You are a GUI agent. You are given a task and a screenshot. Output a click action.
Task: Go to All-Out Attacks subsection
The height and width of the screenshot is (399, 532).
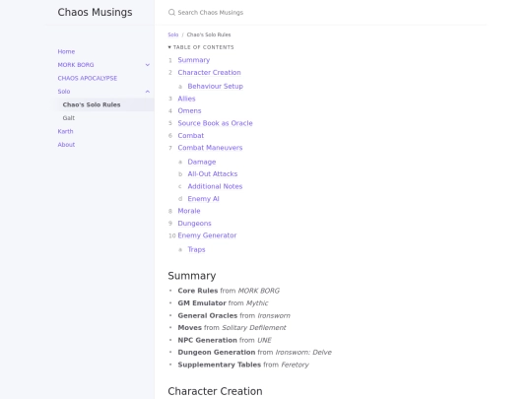(213, 174)
